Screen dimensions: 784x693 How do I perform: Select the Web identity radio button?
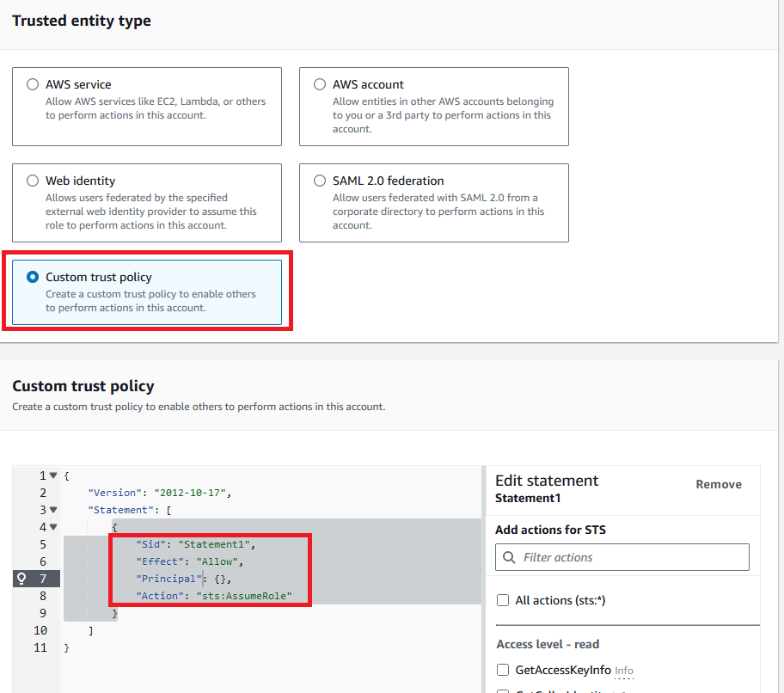point(33,181)
